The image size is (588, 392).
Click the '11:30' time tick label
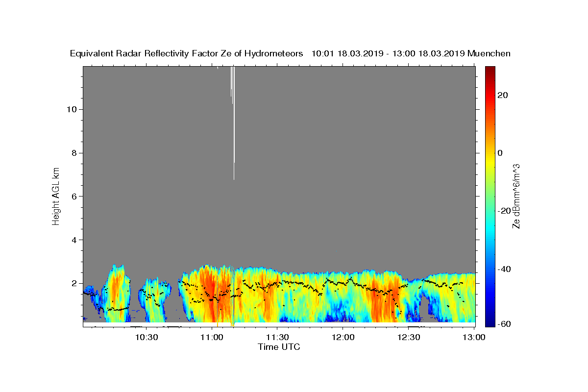click(x=278, y=337)
